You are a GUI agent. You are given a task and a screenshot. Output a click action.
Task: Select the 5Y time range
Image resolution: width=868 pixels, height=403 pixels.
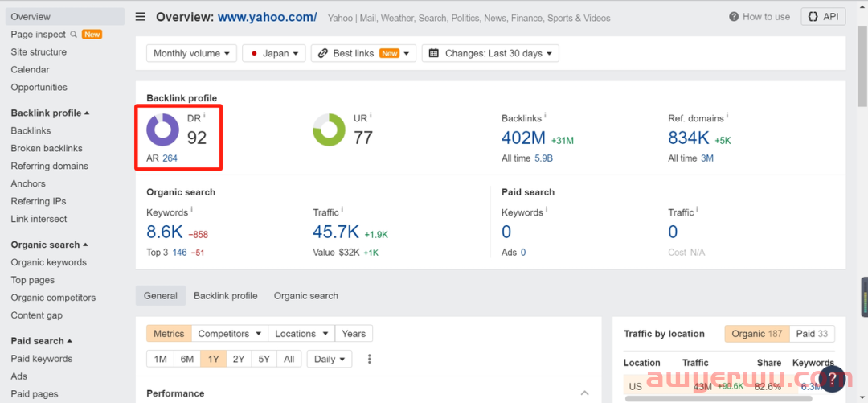click(x=264, y=360)
